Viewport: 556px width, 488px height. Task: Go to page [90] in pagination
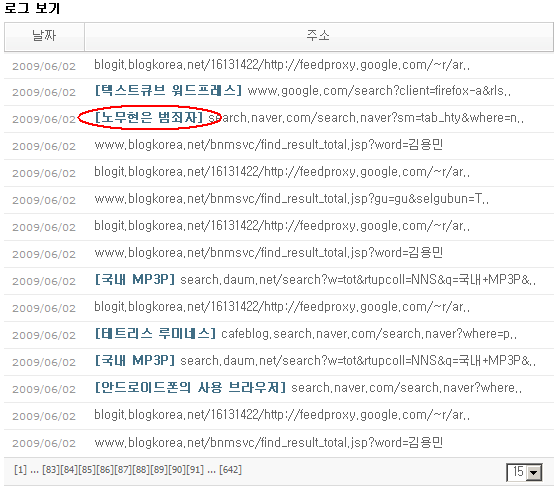pos(177,470)
